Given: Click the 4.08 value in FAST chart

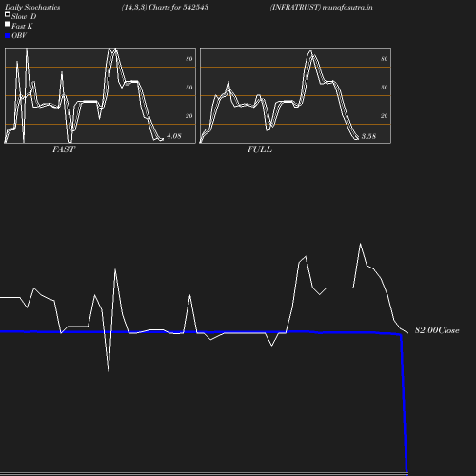Looking at the screenshot, I should tap(174, 136).
